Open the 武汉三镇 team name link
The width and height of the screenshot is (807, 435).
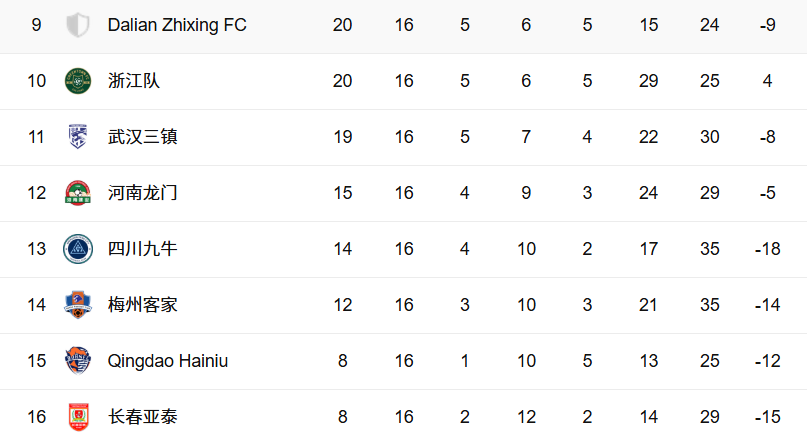[143, 137]
